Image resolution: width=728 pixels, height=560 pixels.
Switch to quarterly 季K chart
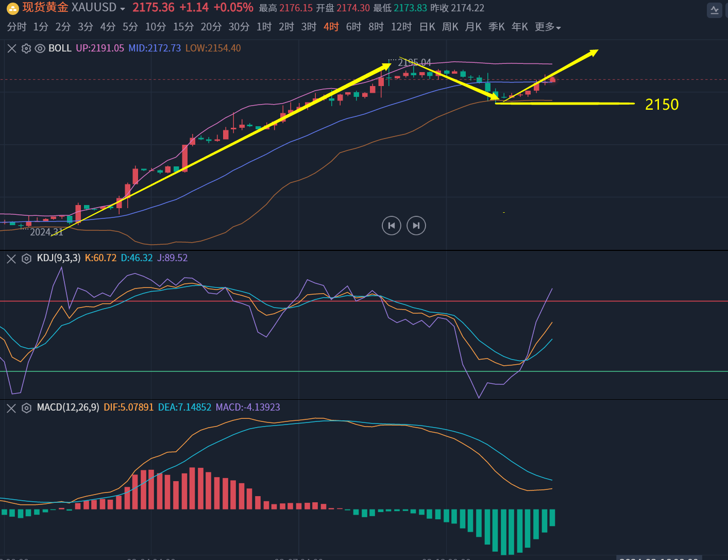point(497,27)
